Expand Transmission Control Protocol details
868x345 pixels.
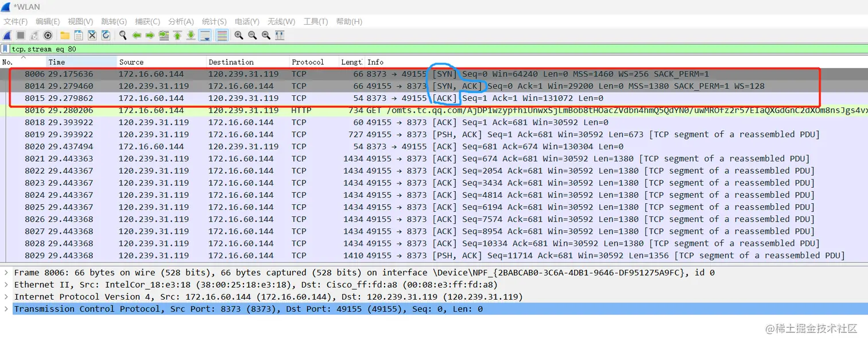(x=6, y=309)
